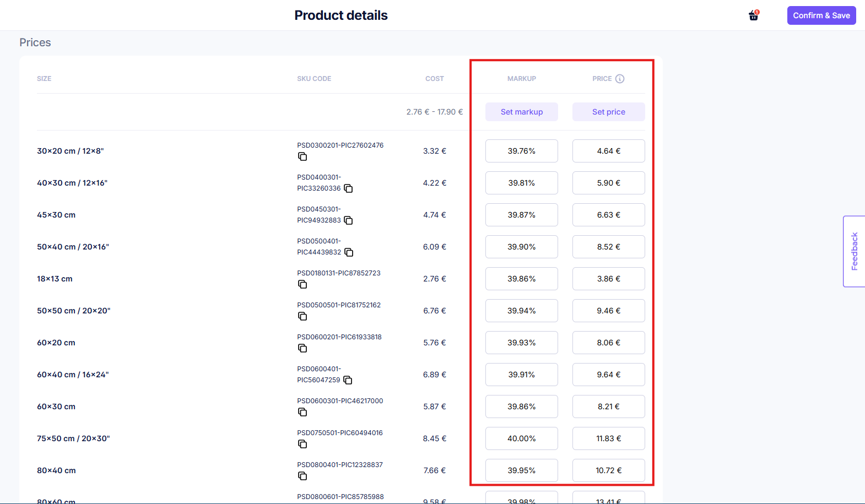865x504 pixels.
Task: Edit markup 39.94% for 50×50 cm
Action: (522, 311)
